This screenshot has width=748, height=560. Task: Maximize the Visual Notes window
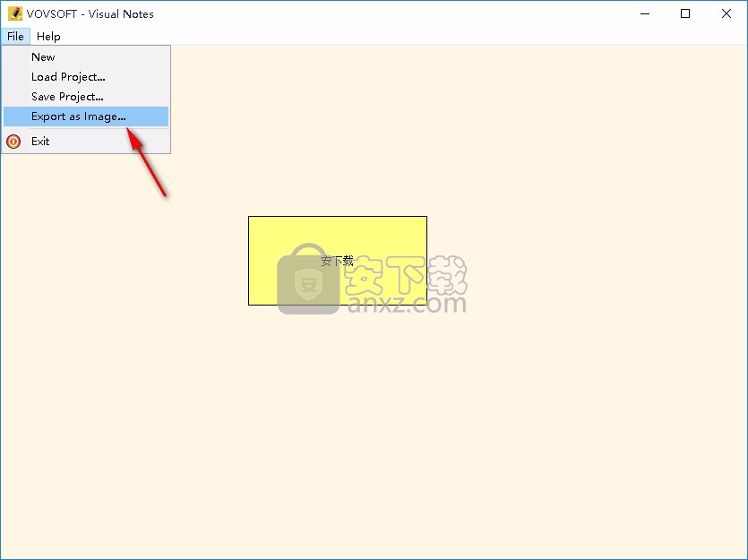pyautogui.click(x=685, y=13)
